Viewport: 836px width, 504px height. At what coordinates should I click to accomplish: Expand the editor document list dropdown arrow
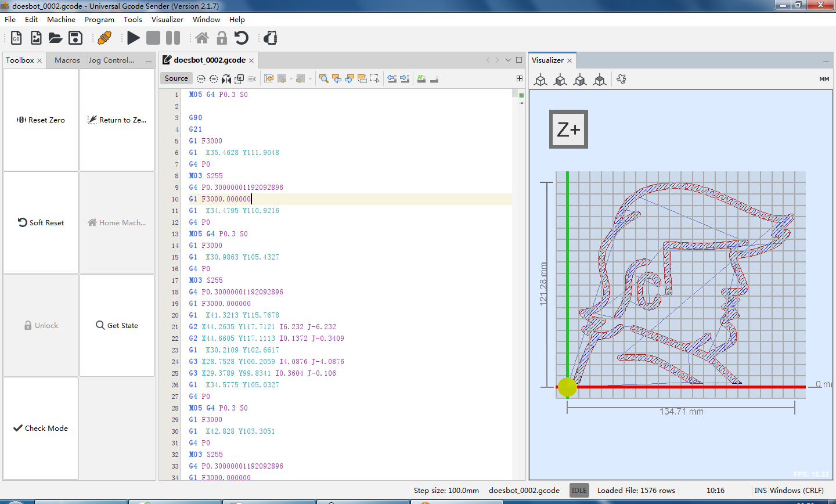click(508, 60)
